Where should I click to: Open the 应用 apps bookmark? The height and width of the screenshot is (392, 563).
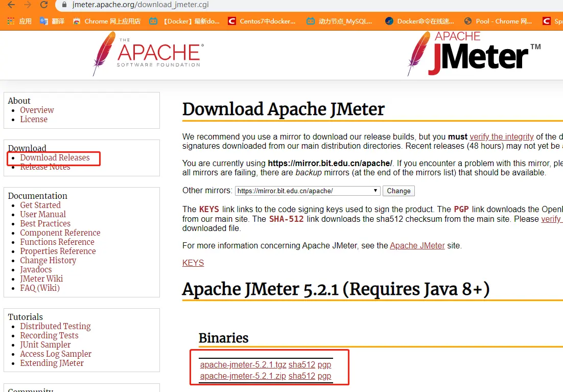coord(20,21)
